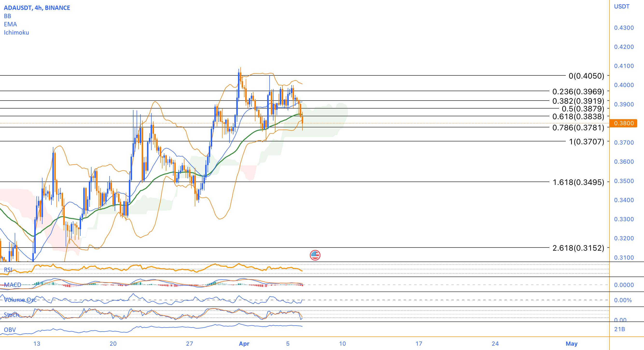Click the Fibonacci label 0.786(0.3781)
This screenshot has height=350, width=644.
click(578, 128)
